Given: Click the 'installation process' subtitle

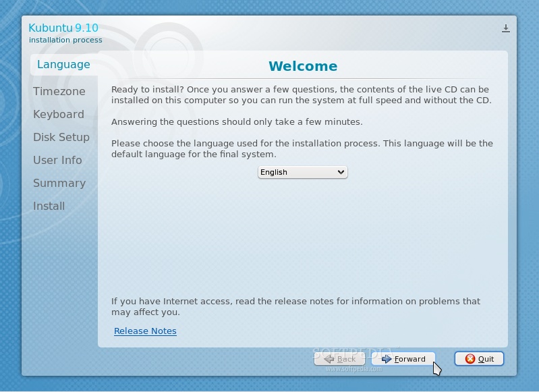Looking at the screenshot, I should [65, 40].
